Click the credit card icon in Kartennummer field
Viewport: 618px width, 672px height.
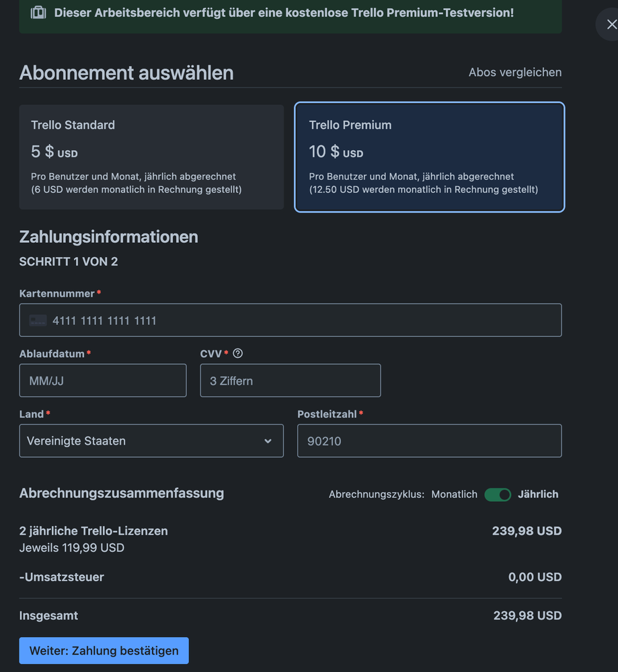(38, 320)
